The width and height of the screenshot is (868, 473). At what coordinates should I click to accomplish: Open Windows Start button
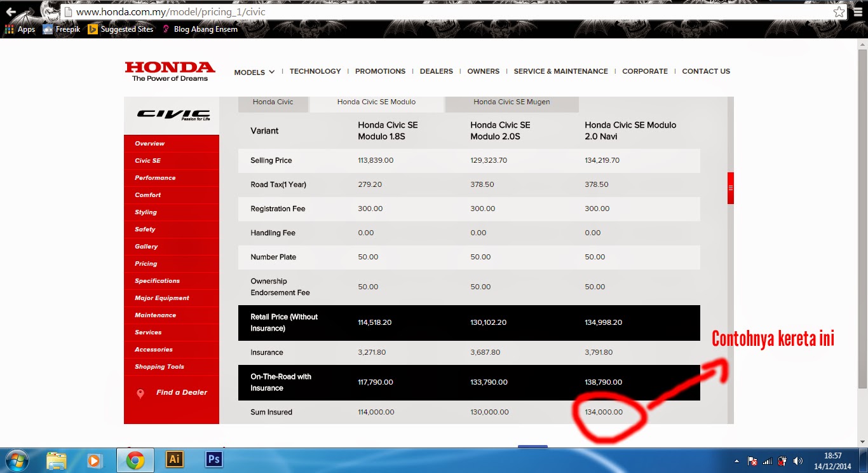[18, 460]
